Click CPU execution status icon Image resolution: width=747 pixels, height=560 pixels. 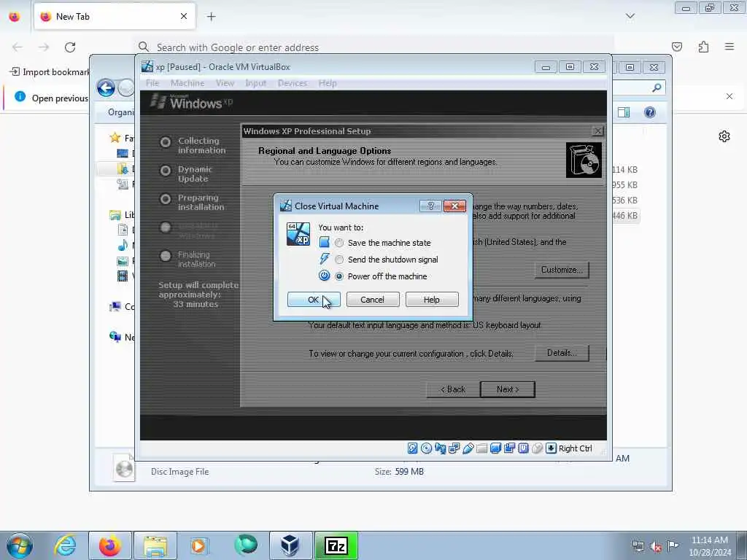(523, 448)
